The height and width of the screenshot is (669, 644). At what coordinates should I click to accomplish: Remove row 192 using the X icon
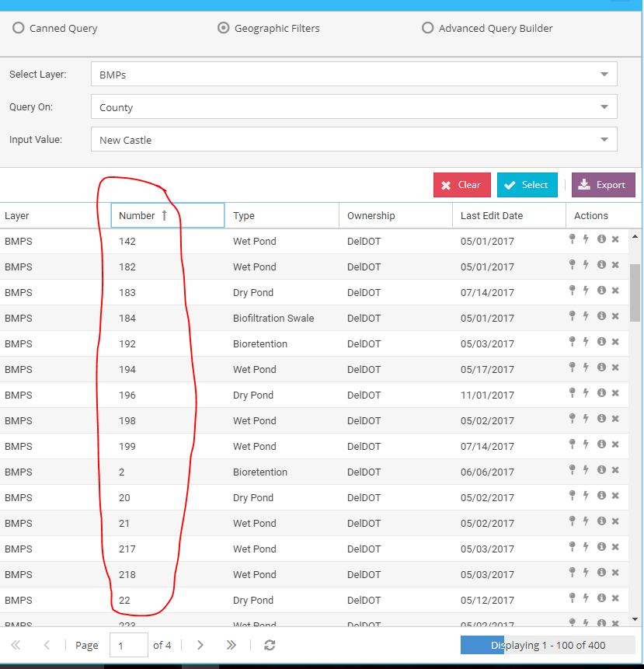pos(615,341)
